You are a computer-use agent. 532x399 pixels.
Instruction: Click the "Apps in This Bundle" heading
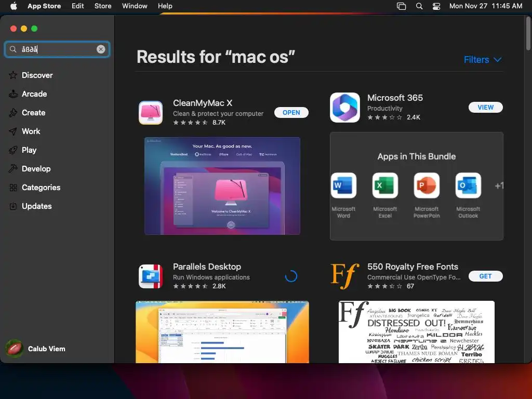pyautogui.click(x=416, y=156)
